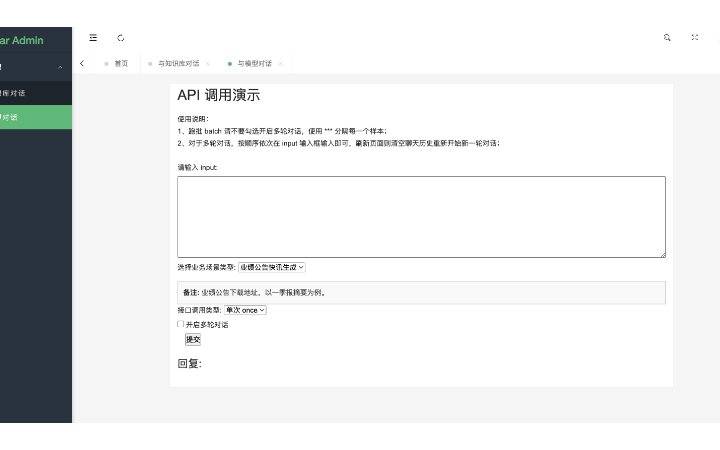This screenshot has height=450, width=720.
Task: Open the knowledge base chat sidebar item
Action: click(36, 93)
